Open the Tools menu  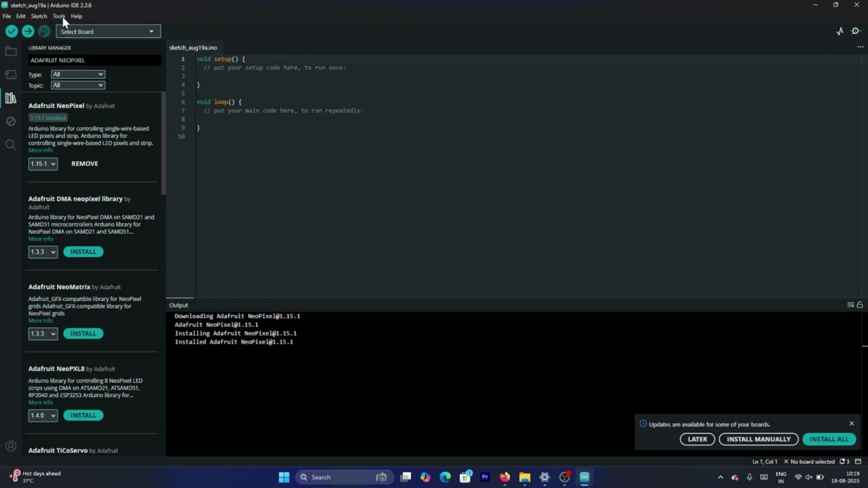59,16
